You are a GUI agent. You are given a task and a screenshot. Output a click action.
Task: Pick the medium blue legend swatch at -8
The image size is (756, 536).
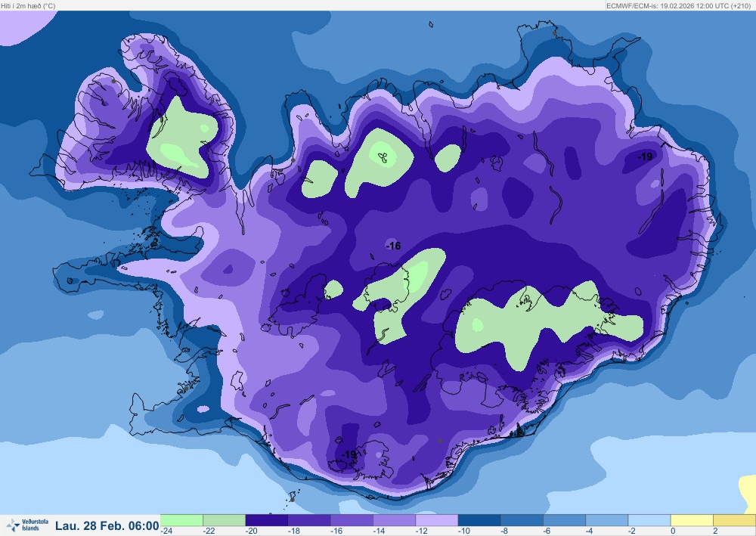[x=522, y=520]
